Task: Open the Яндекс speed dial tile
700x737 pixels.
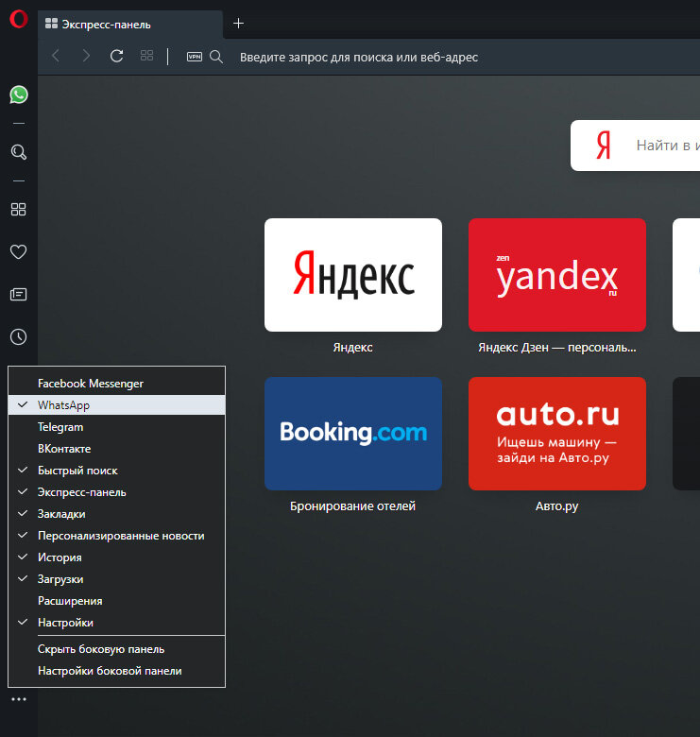Action: [352, 275]
